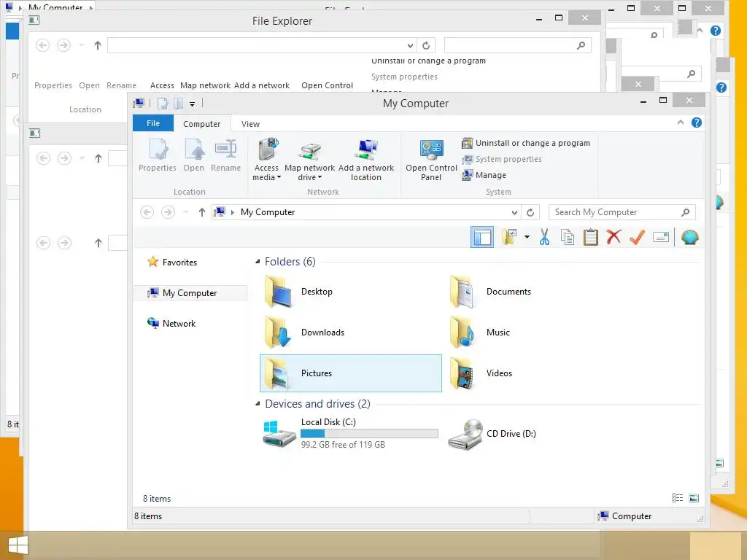Switch to the Computer ribbon tab
The height and width of the screenshot is (560, 747).
[202, 124]
